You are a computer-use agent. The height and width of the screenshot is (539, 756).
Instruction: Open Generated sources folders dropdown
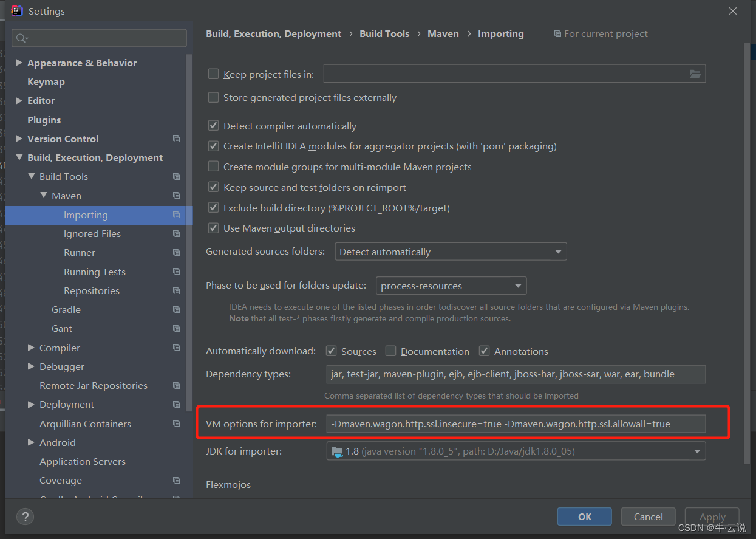tap(451, 252)
